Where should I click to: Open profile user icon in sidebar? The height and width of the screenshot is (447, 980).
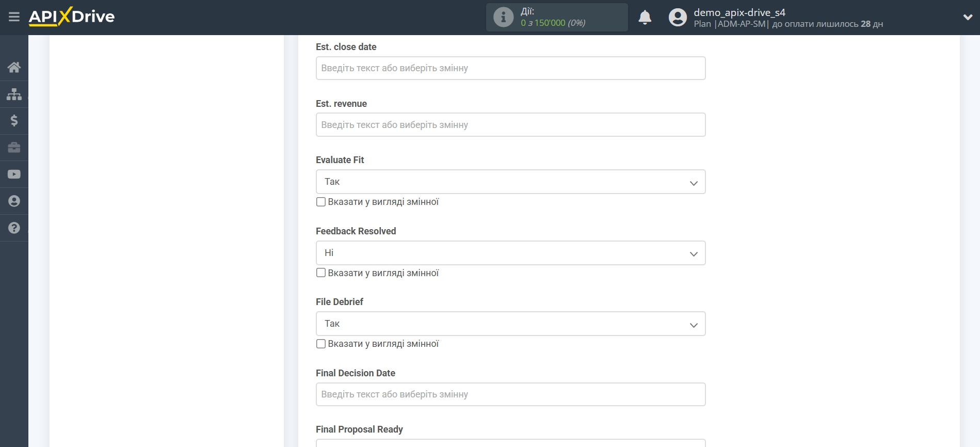(14, 201)
